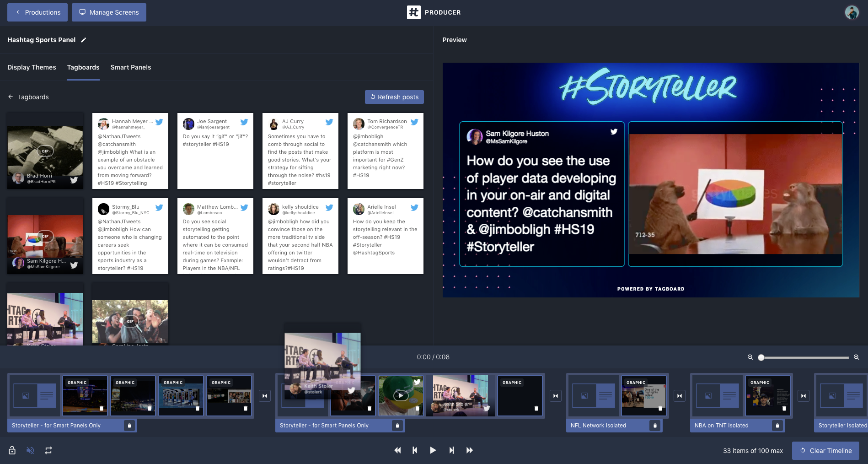Screen dimensions: 868x464
Task: Click the Twitter bird on Hannah Meyer's post
Action: pyautogui.click(x=159, y=122)
